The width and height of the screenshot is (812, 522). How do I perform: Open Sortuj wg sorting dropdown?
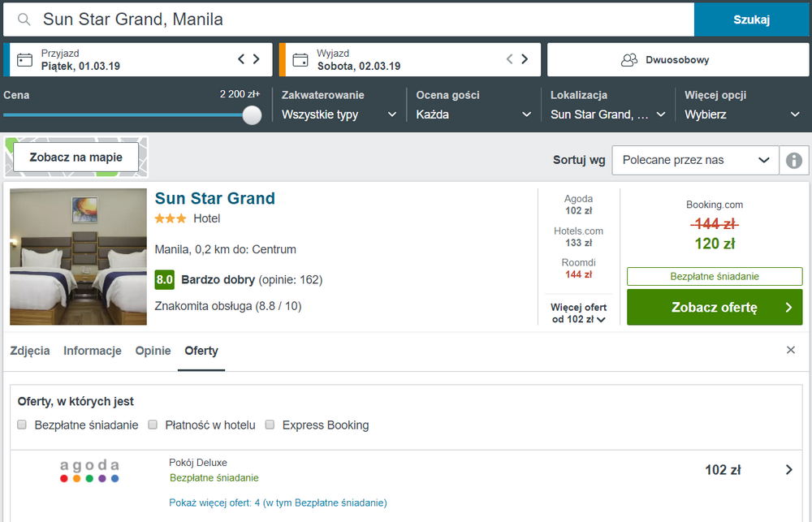(x=696, y=161)
